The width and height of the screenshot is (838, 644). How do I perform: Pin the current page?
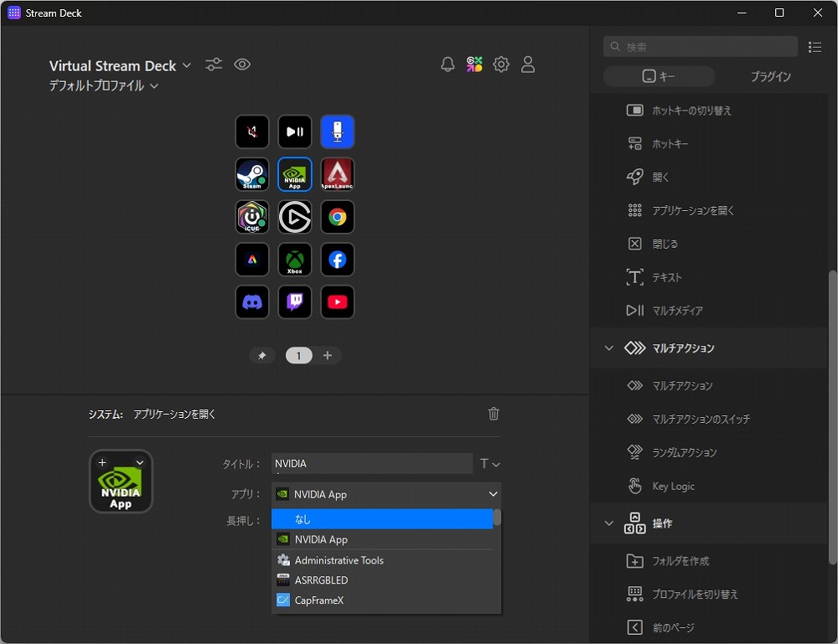(x=261, y=356)
